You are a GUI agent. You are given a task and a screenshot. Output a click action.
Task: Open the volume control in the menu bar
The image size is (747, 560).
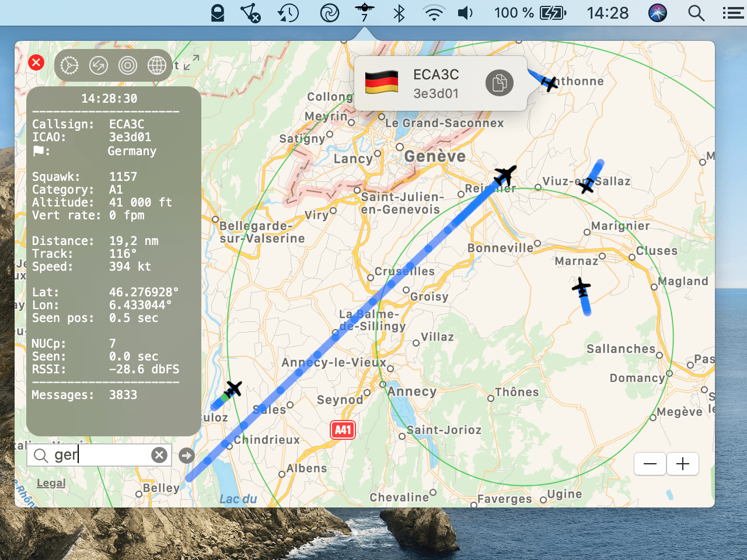[x=466, y=13]
